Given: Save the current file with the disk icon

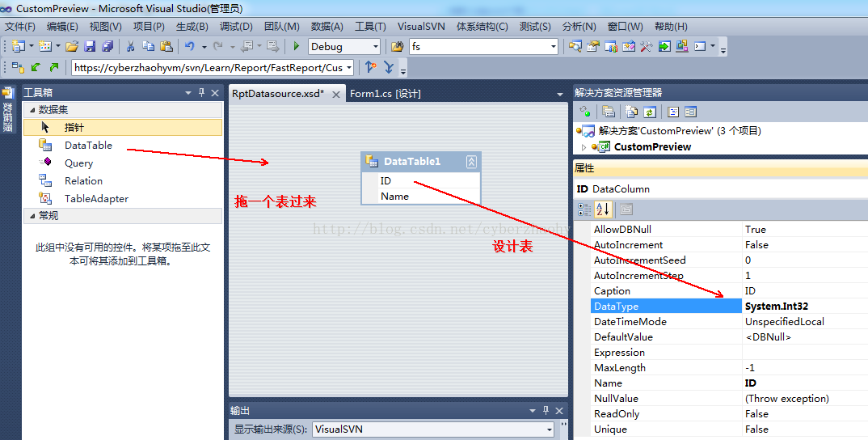Looking at the screenshot, I should coord(90,47).
